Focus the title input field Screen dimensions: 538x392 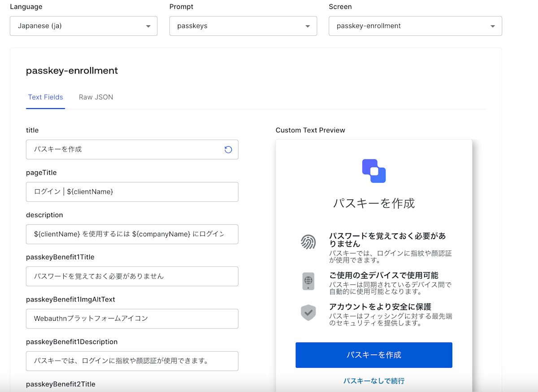[132, 149]
